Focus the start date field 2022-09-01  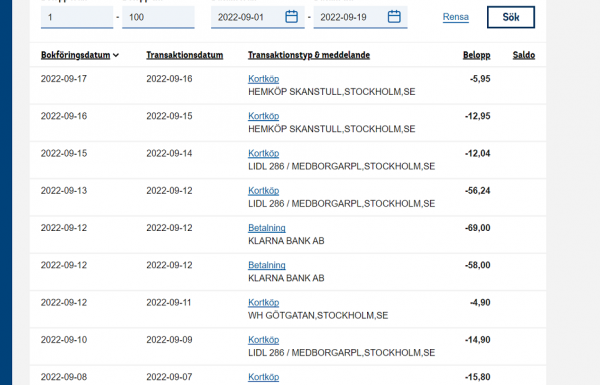(258, 17)
